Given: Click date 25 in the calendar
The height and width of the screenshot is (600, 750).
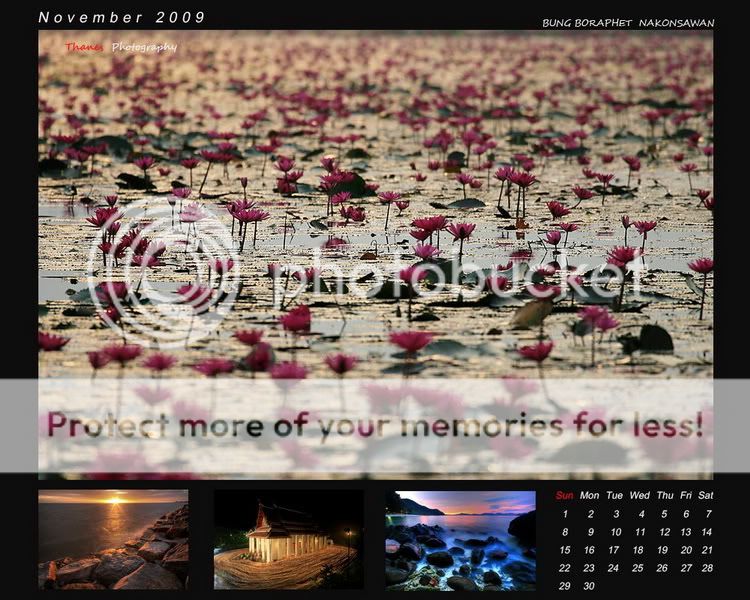Looking at the screenshot, I should (638, 568).
